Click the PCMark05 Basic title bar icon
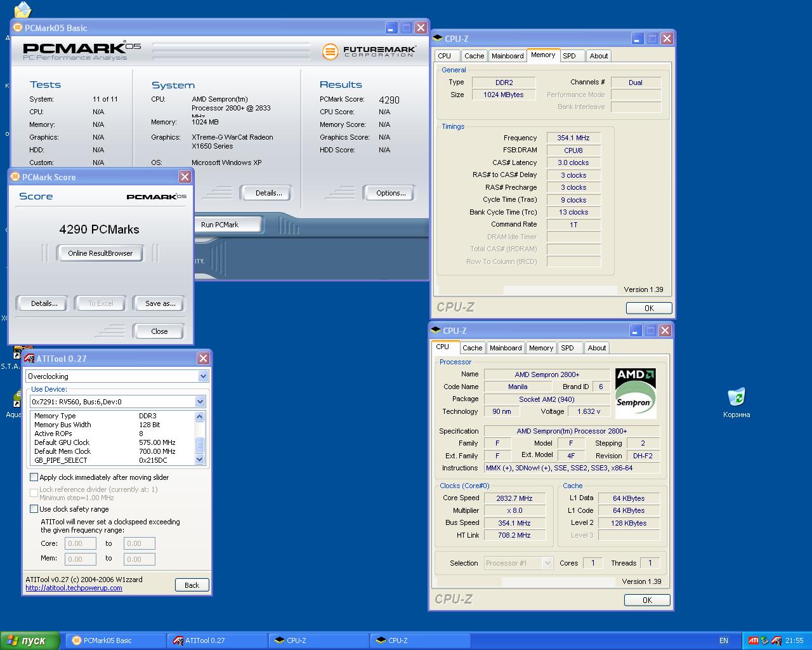812x650 pixels. click(18, 27)
